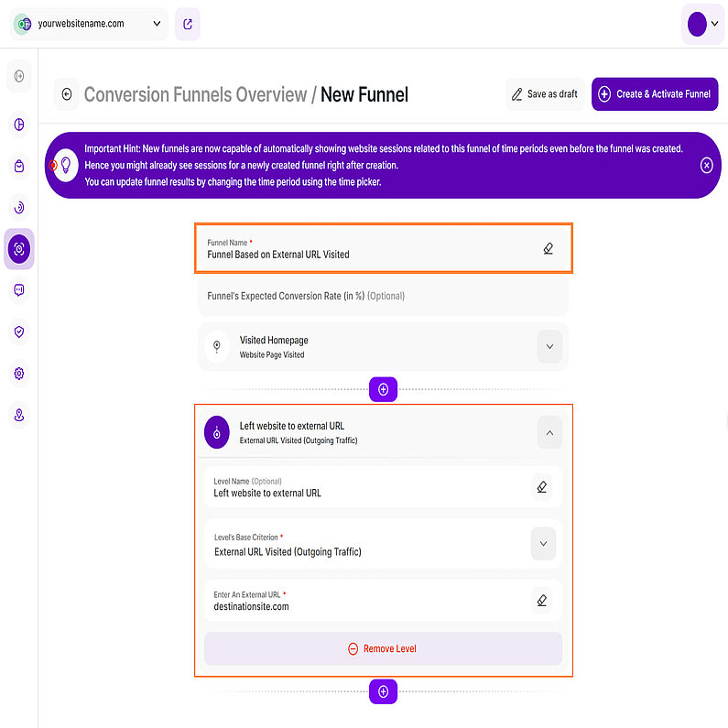This screenshot has width=728, height=728.
Task: Open the user avatar account menu
Action: pos(702,25)
